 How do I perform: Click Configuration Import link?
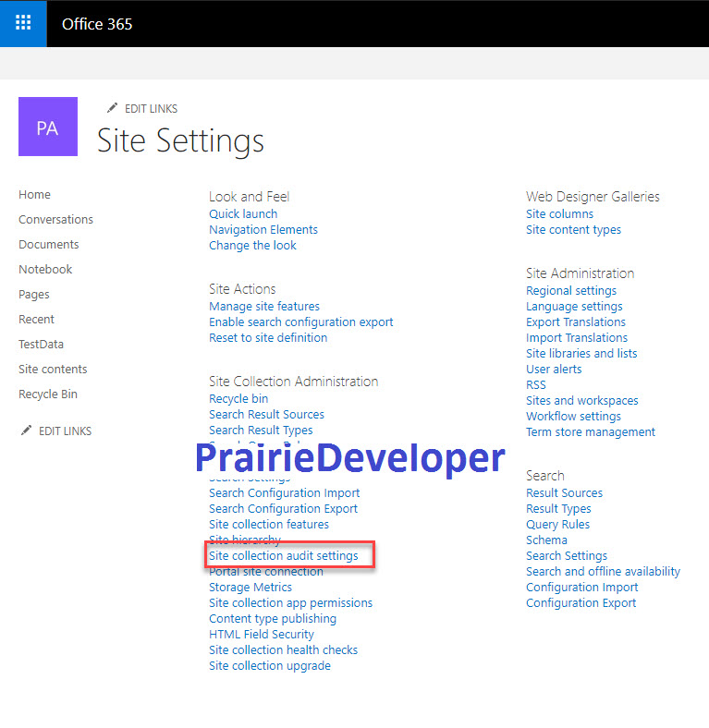[x=581, y=588]
